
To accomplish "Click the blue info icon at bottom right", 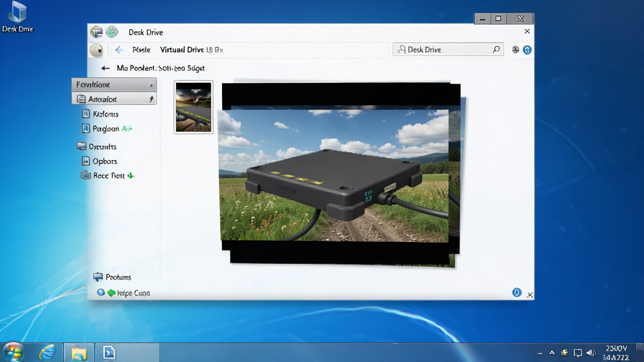I will pos(517,292).
